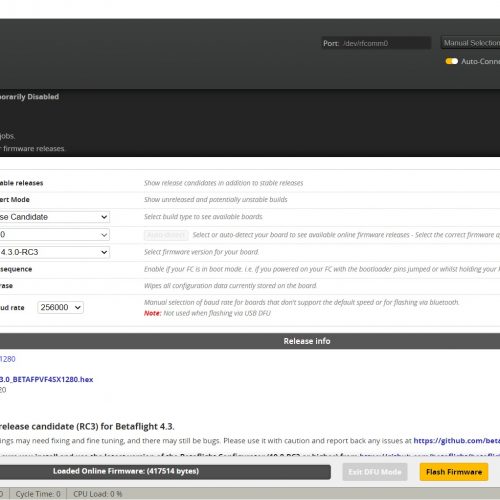The image size is (500, 500).
Task: Expand the board selection dropdown below build type
Action: point(54,235)
